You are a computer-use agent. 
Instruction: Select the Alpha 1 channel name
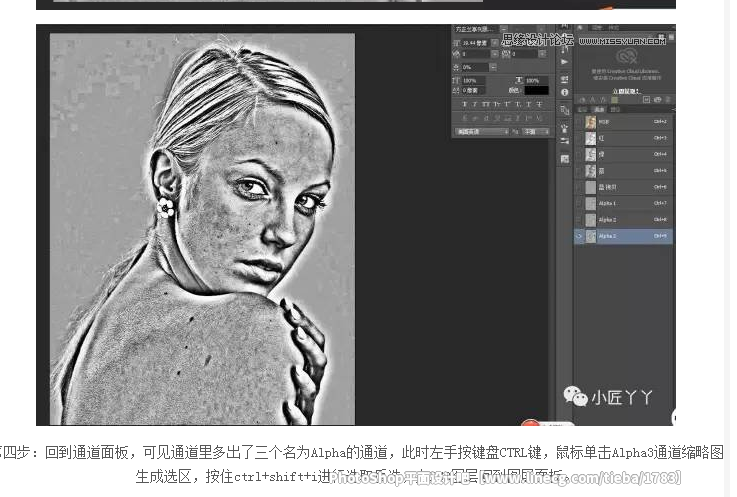coord(607,203)
